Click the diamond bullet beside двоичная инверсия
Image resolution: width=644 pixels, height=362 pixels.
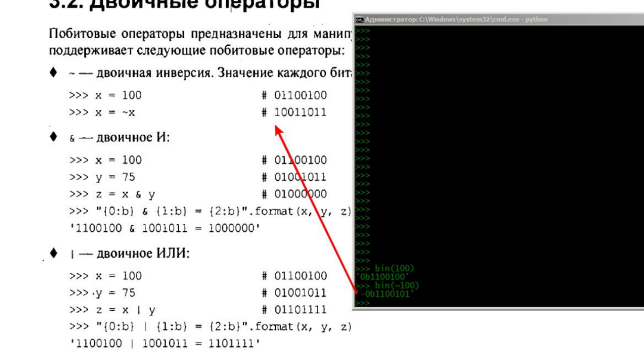click(53, 73)
